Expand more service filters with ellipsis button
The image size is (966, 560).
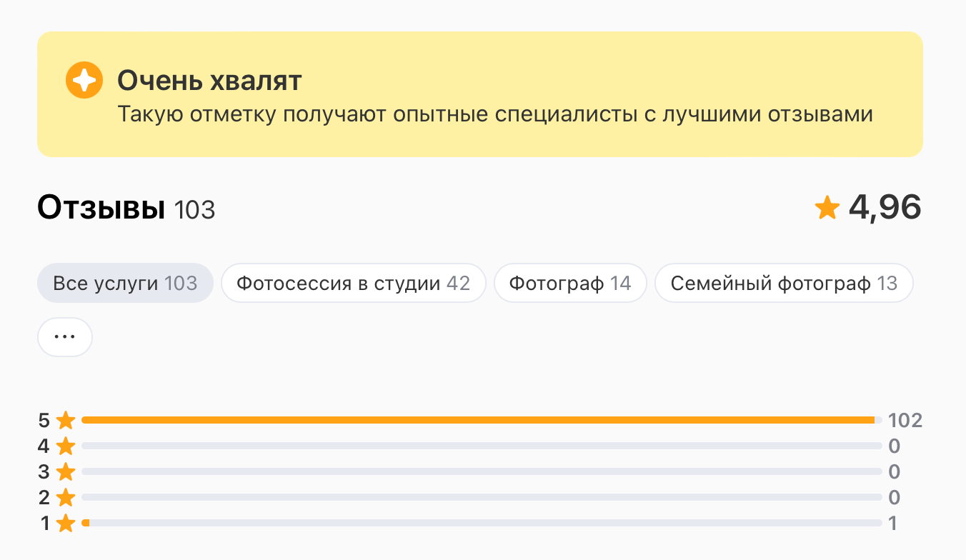click(65, 337)
